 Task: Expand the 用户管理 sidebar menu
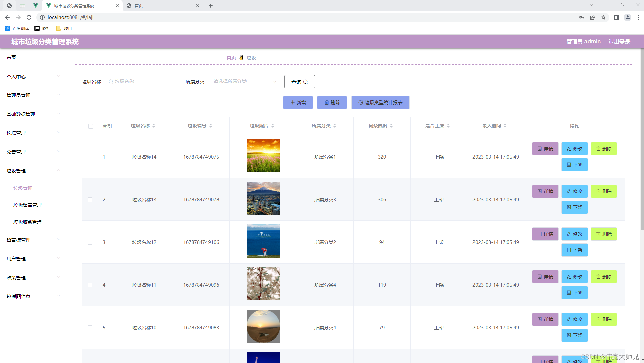tap(34, 259)
